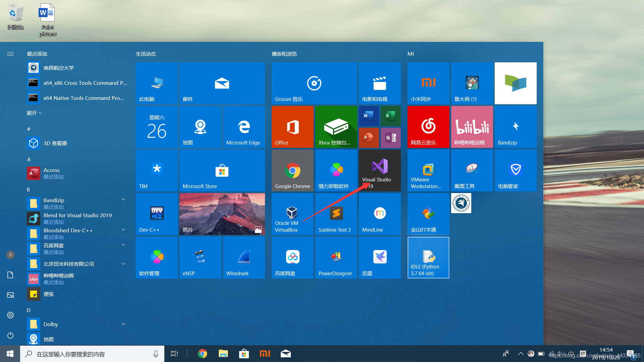
Task: Click 展开 to expand recently added
Action: point(34,113)
